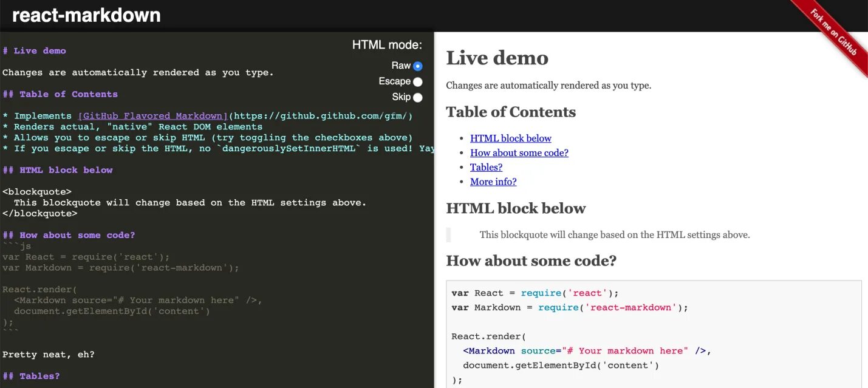Click the 'HTML mode:' label

(x=387, y=45)
